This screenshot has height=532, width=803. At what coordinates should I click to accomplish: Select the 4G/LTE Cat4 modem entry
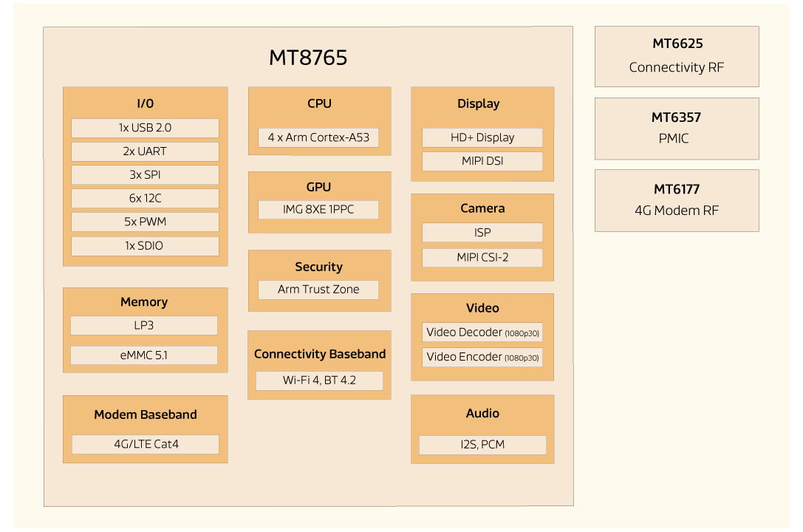145,444
